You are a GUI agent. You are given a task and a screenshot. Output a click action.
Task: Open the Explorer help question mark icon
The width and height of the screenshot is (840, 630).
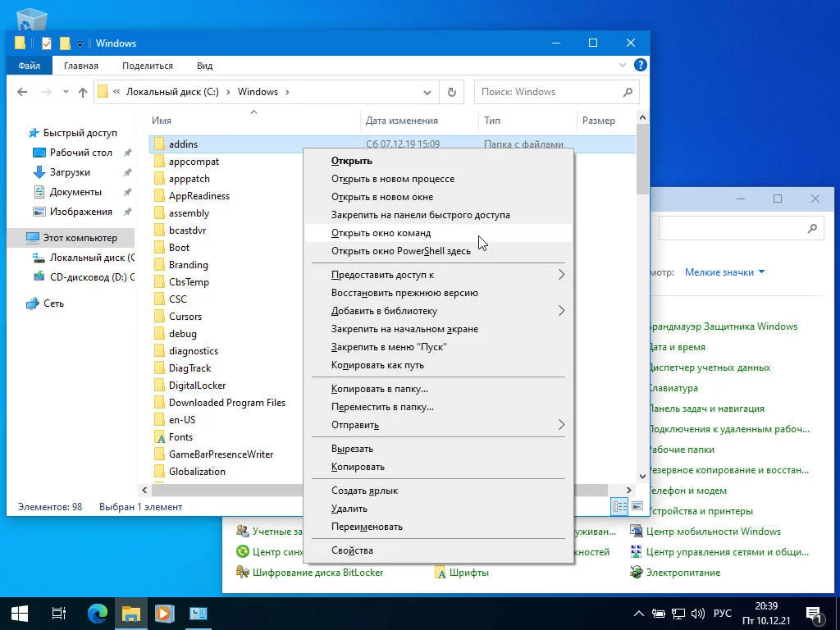(640, 66)
